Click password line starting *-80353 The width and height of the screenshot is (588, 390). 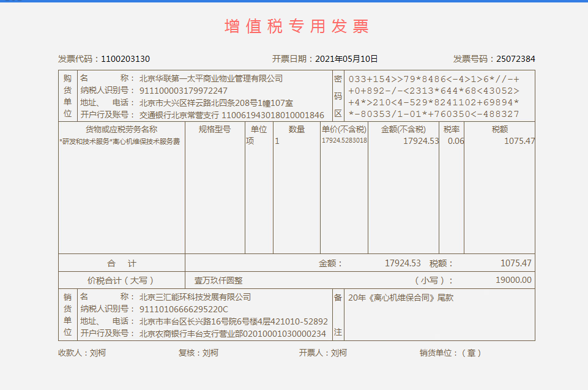[434, 114]
